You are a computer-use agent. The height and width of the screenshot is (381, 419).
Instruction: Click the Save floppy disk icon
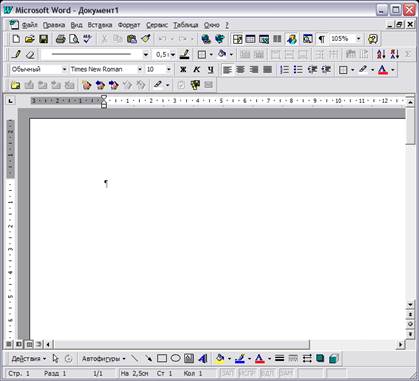click(43, 39)
